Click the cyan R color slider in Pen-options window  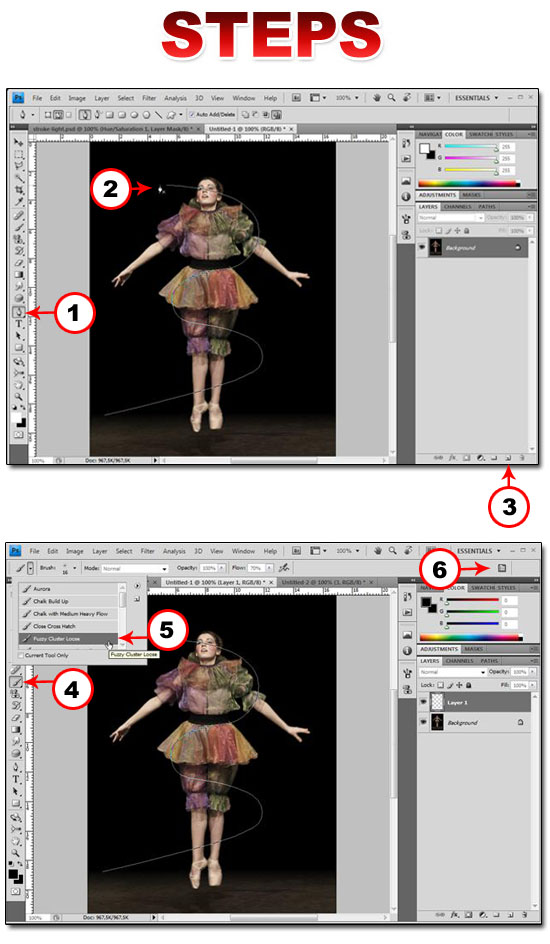pos(471,146)
